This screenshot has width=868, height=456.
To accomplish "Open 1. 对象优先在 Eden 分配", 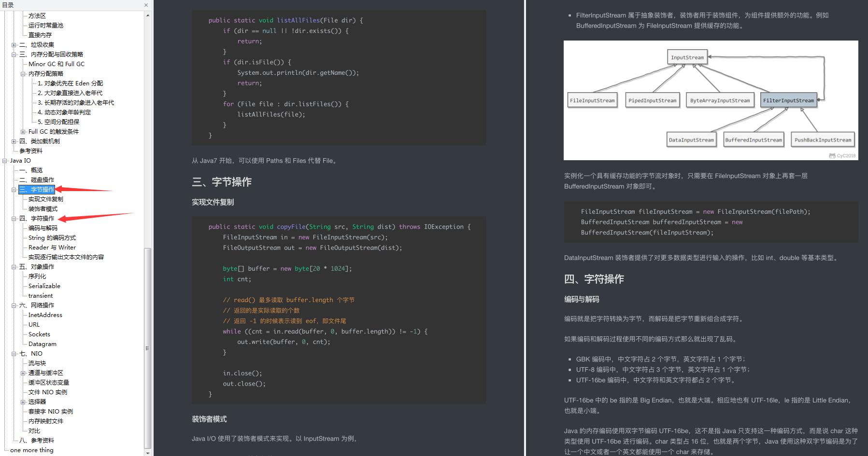I will (x=71, y=83).
